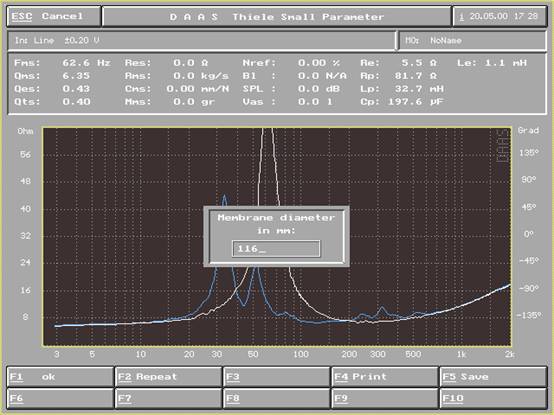554x415 pixels.
Task: Select the Vas value 0.0 l
Action: (315, 102)
